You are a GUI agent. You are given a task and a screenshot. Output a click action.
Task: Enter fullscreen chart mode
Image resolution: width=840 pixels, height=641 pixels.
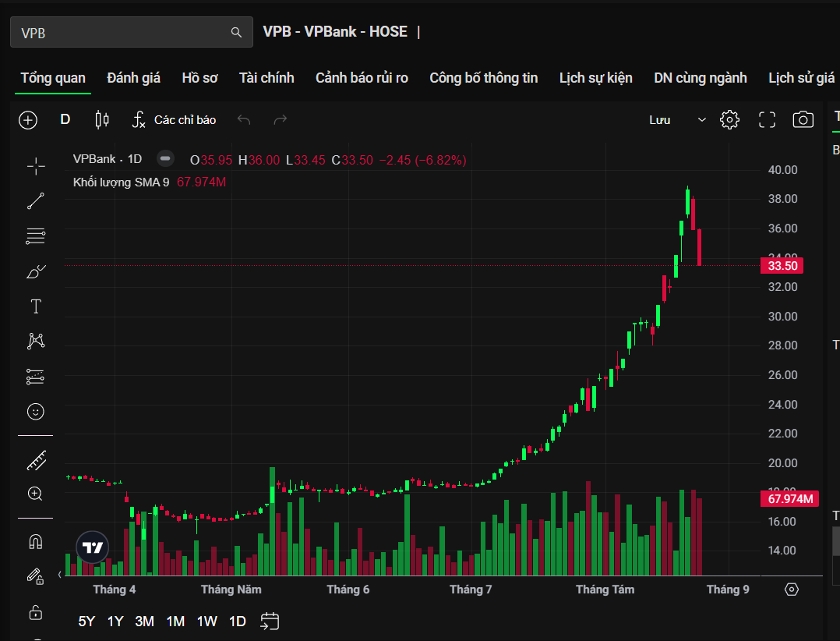[x=767, y=119]
